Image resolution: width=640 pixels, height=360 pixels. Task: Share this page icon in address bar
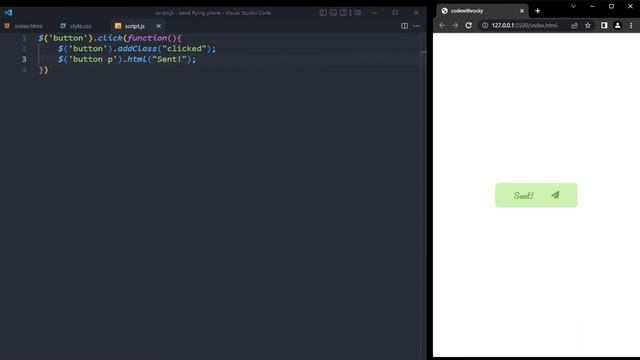pyautogui.click(x=574, y=25)
